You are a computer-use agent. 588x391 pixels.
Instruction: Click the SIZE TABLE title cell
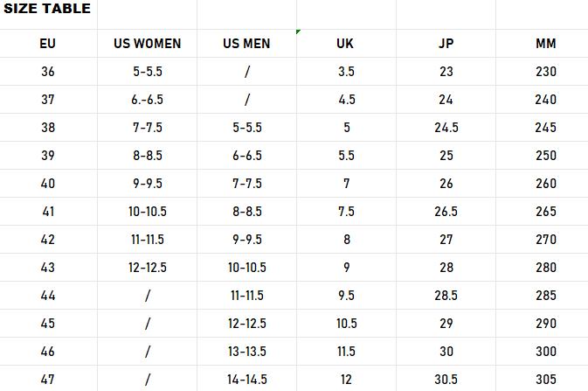coord(47,10)
